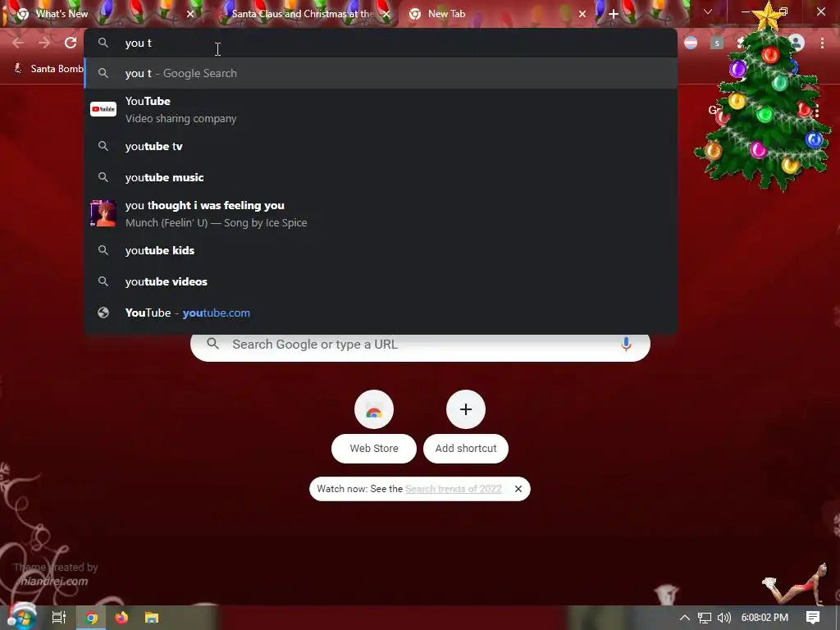Dismiss the Watch now promo with X
840x630 pixels.
(x=518, y=489)
